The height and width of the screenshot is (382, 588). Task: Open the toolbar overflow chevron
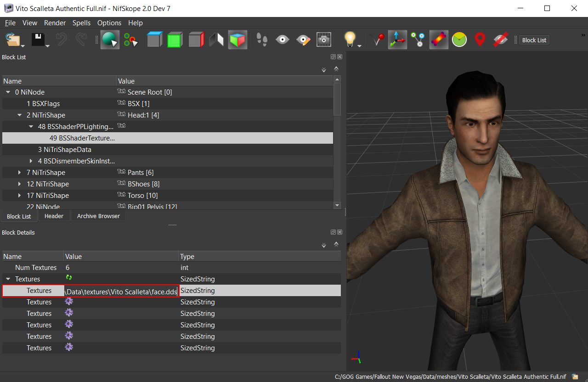click(583, 34)
